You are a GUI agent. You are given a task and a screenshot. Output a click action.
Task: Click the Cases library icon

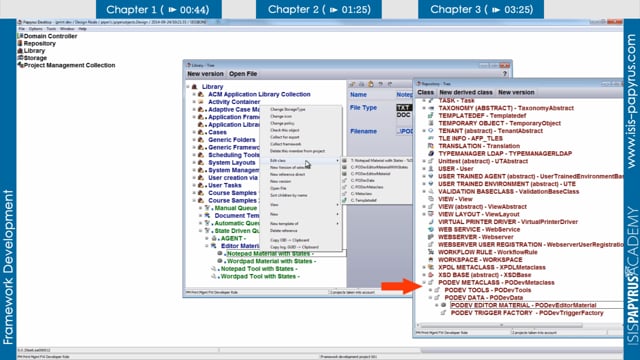point(201,132)
